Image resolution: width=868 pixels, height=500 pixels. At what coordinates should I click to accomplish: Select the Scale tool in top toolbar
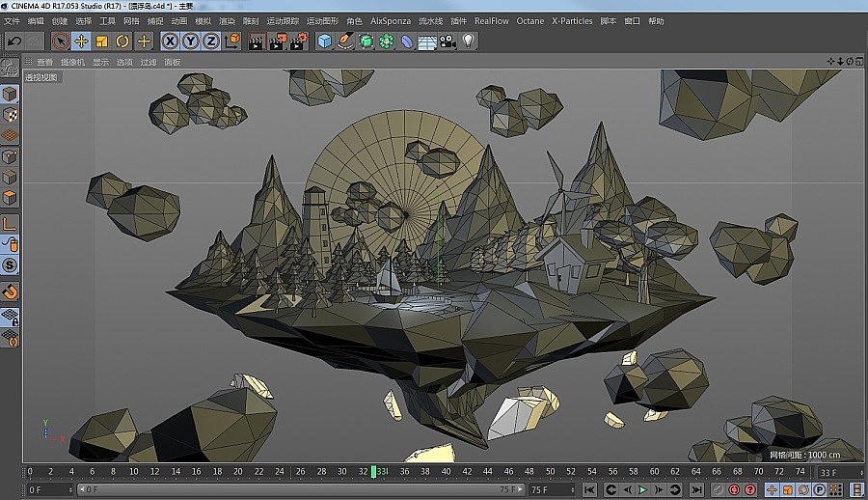pyautogui.click(x=102, y=41)
